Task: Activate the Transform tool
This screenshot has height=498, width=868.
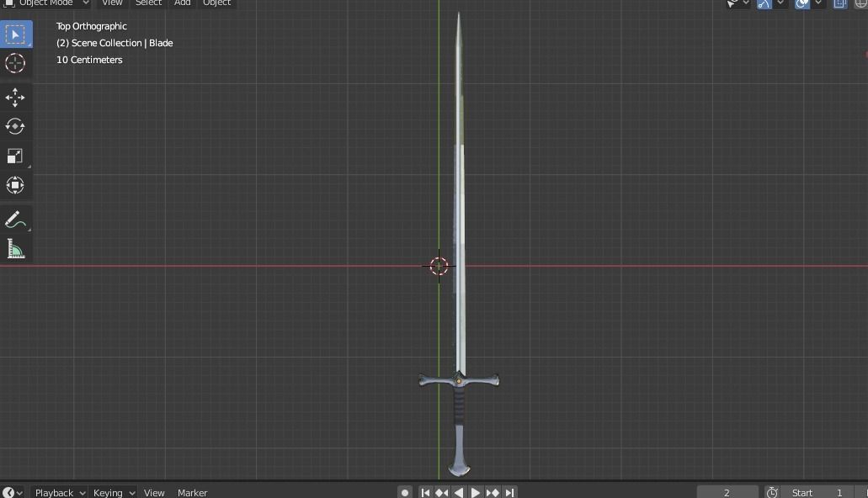Action: coord(15,185)
